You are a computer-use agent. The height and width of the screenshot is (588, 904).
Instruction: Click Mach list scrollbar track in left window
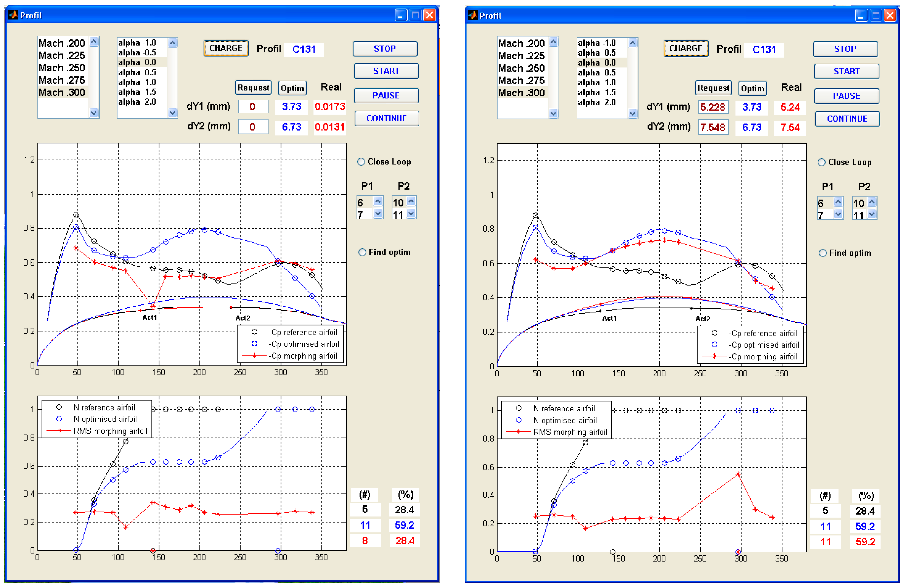[94, 78]
